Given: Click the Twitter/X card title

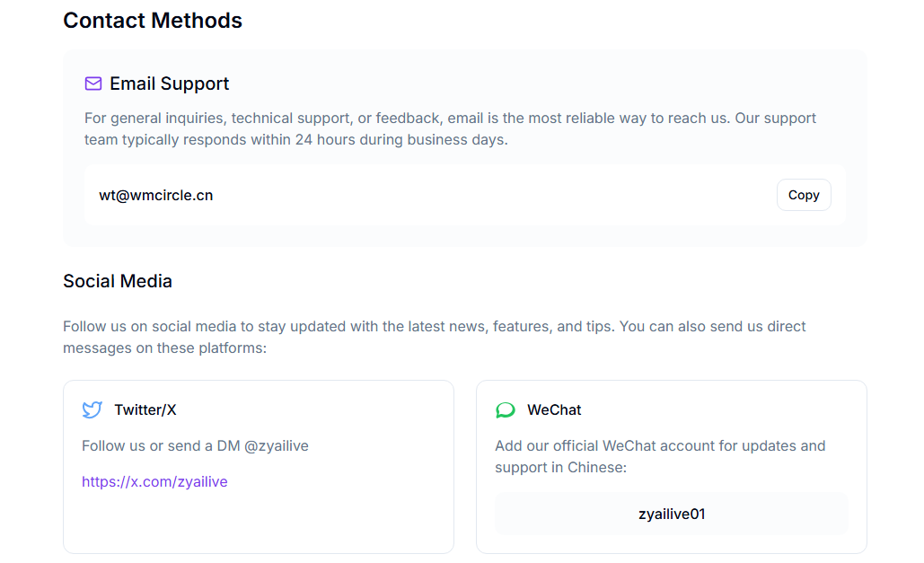Looking at the screenshot, I should tap(145, 410).
